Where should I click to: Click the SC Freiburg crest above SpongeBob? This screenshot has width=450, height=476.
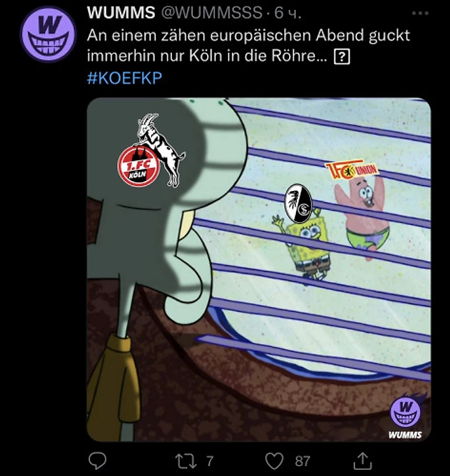tap(299, 203)
